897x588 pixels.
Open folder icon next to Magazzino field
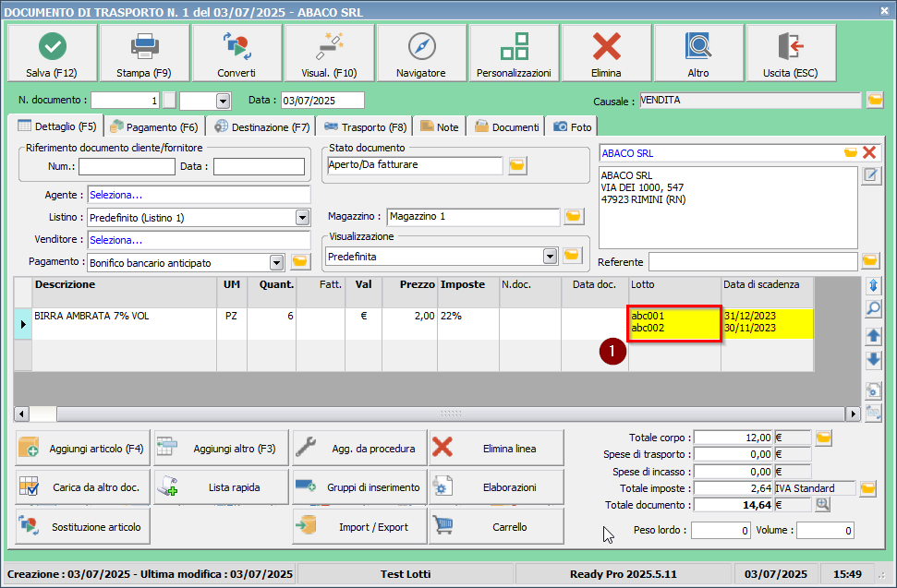(x=573, y=216)
